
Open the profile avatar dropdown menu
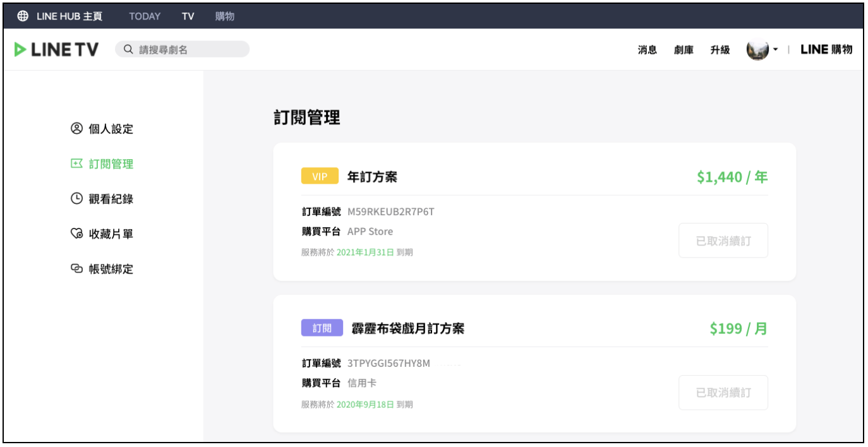click(761, 50)
